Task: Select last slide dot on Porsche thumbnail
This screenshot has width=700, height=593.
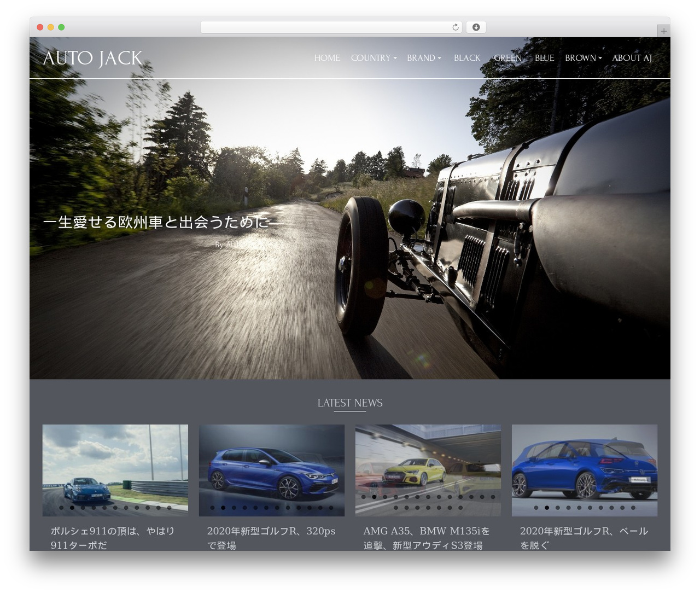Action: [169, 508]
